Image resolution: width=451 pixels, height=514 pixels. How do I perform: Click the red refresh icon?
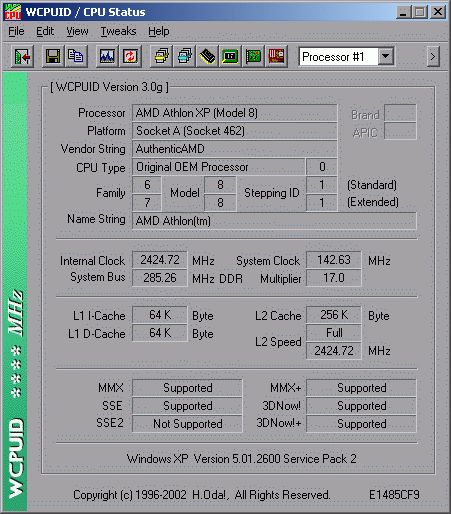tap(130, 57)
